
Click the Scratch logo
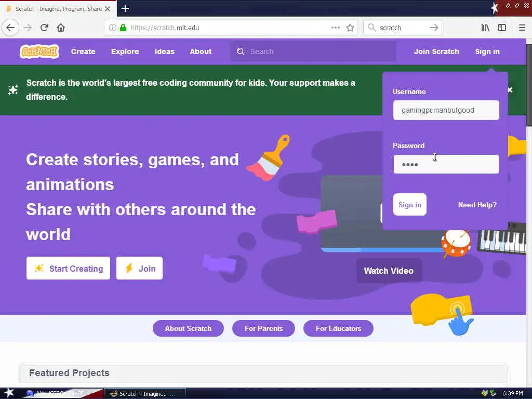click(x=39, y=51)
